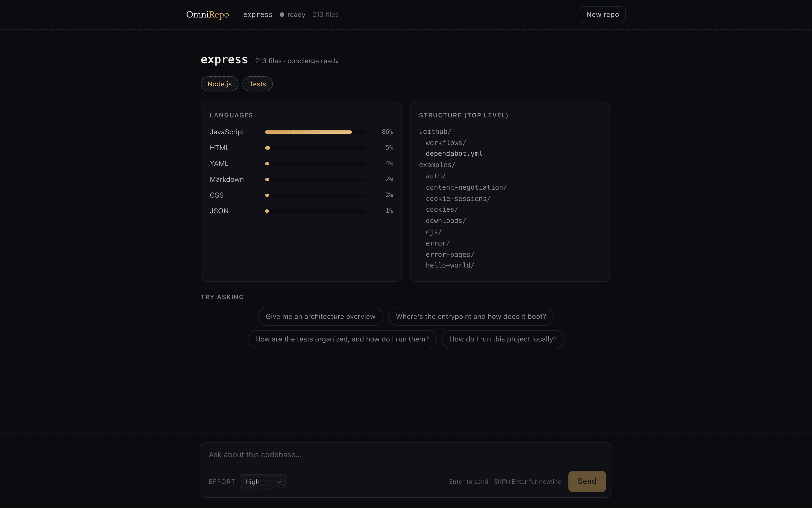Click the JavaScript language bar
Viewport: 812px width, 508px height.
pyautogui.click(x=315, y=132)
